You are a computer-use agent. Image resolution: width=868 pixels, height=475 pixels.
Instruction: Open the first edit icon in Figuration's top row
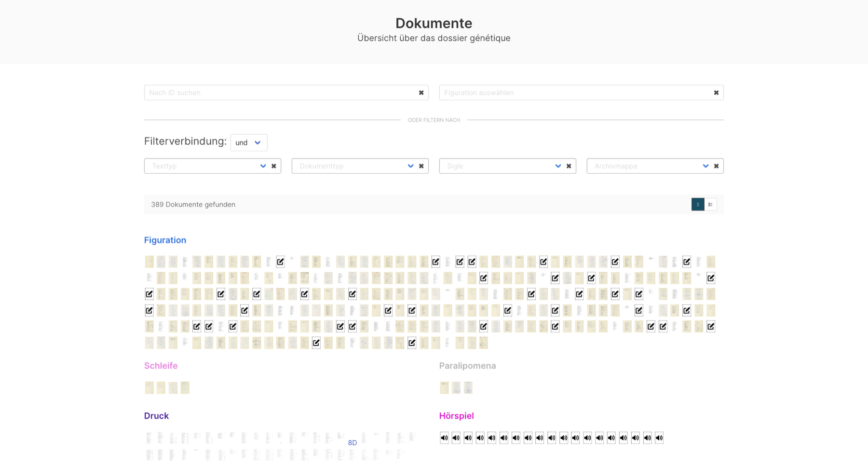(280, 262)
